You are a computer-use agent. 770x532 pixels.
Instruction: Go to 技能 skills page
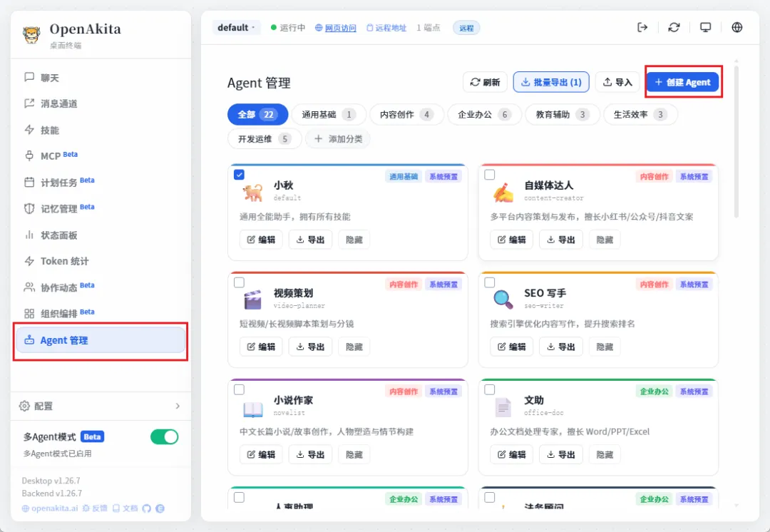click(101, 131)
